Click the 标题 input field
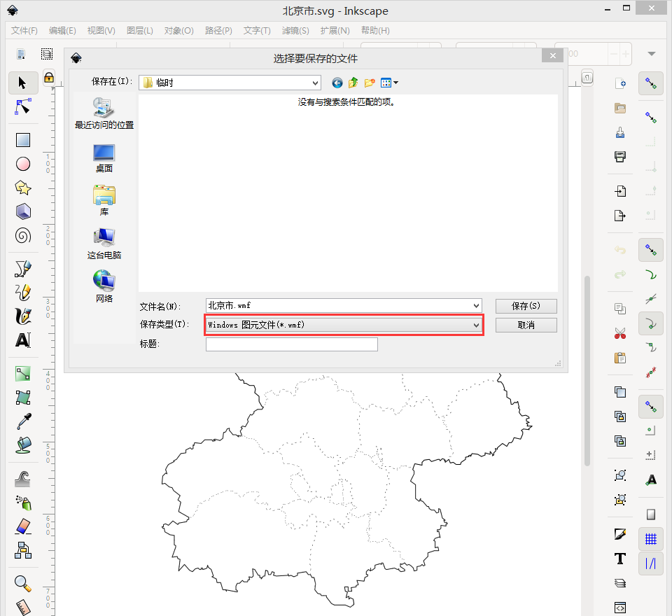 click(x=291, y=344)
